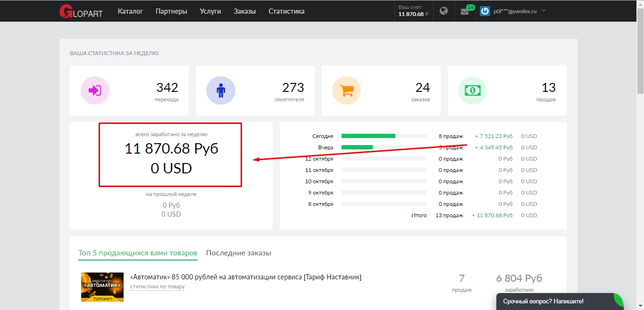Switch to the 'Последние заказы' tab
The width and height of the screenshot is (644, 310).
[x=238, y=253]
